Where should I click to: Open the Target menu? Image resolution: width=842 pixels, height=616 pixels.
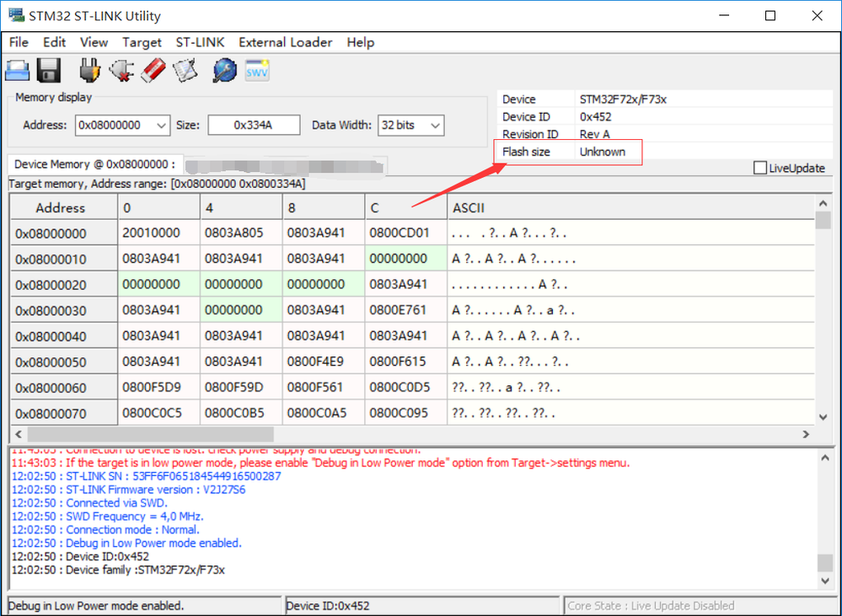[142, 42]
